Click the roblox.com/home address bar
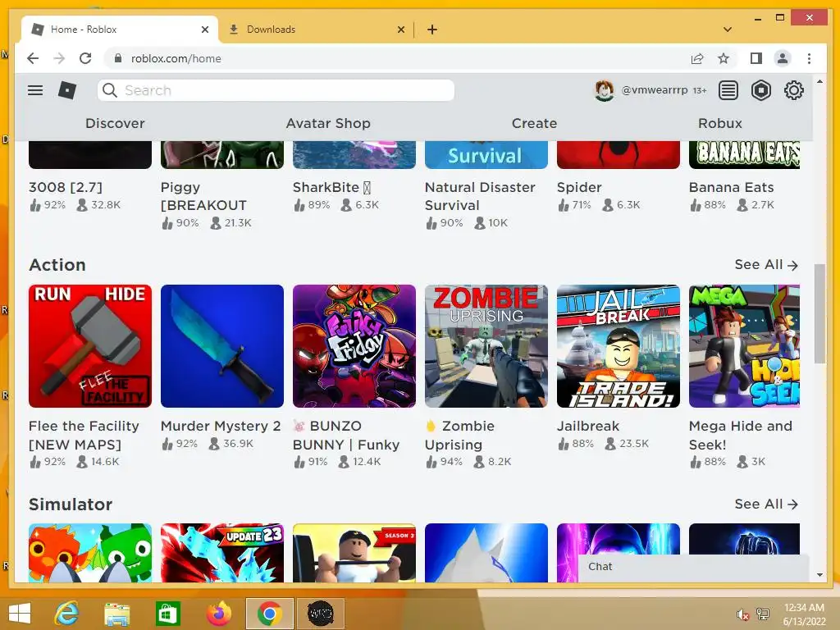 [x=396, y=58]
